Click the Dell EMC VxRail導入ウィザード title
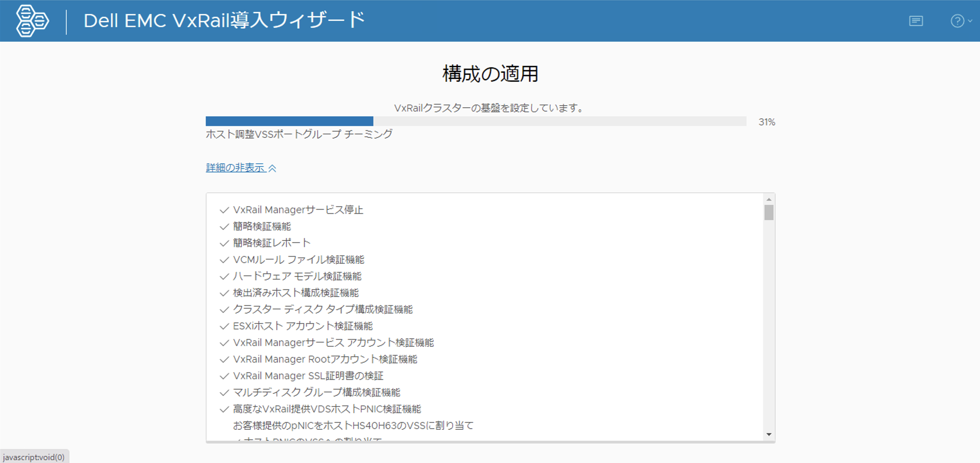 click(224, 20)
